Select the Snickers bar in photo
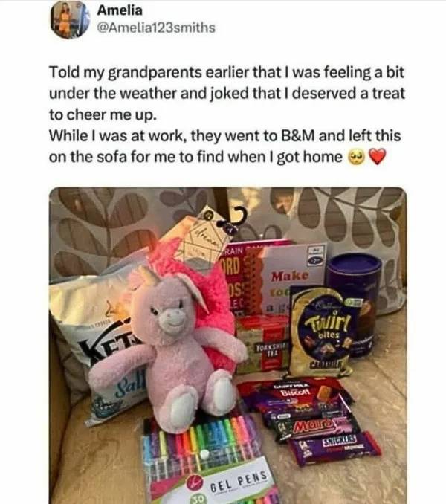Image resolution: width=446 pixels, height=504 pixels. (336, 448)
